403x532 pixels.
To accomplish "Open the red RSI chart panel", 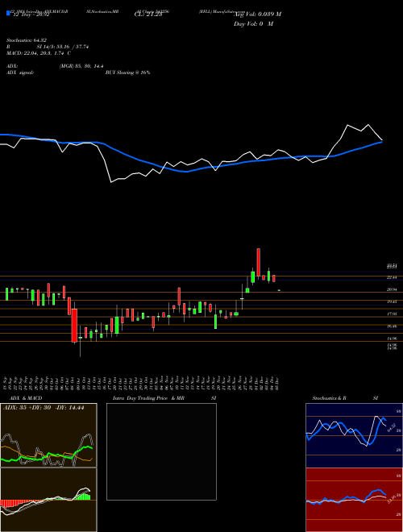I will pos(354,500).
